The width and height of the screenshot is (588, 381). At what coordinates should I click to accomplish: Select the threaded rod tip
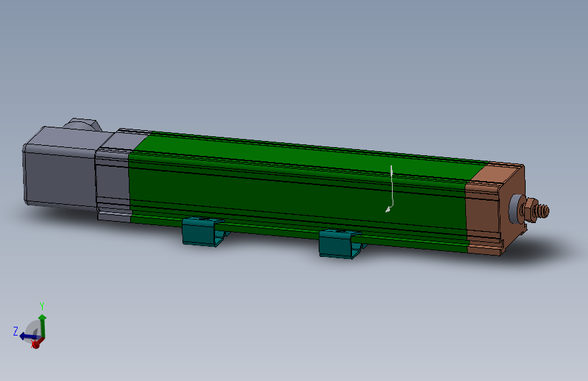coord(543,211)
